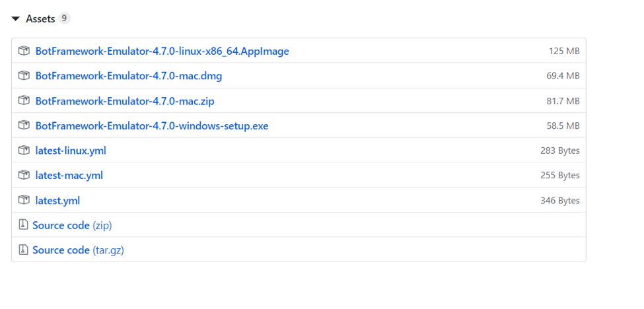
Task: Click package icon beside latest.yml
Action: [x=24, y=200]
